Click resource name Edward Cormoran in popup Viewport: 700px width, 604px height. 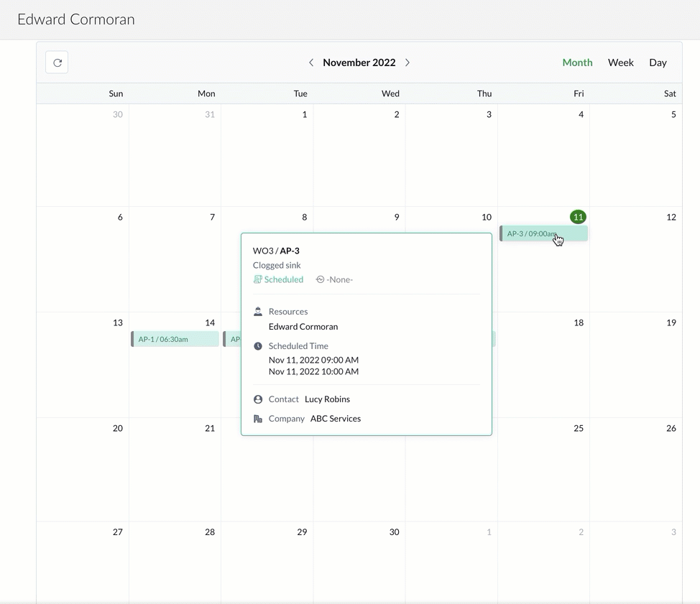[303, 327]
